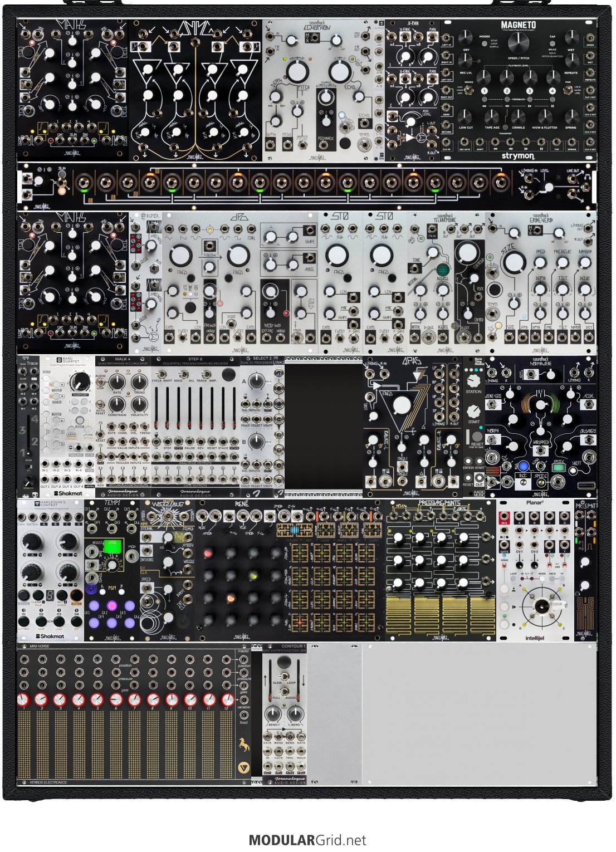Tap the Magneto TAP button
This screenshot has width=616, height=852.
552,43
